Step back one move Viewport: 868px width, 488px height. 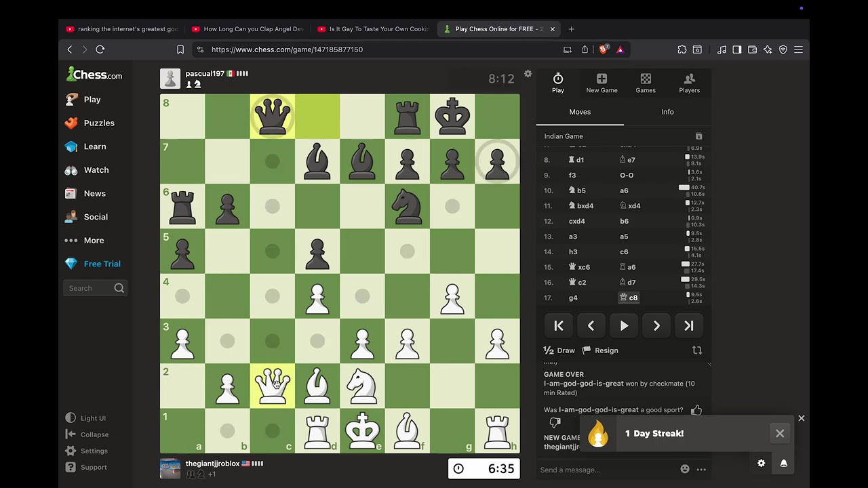[x=591, y=326]
